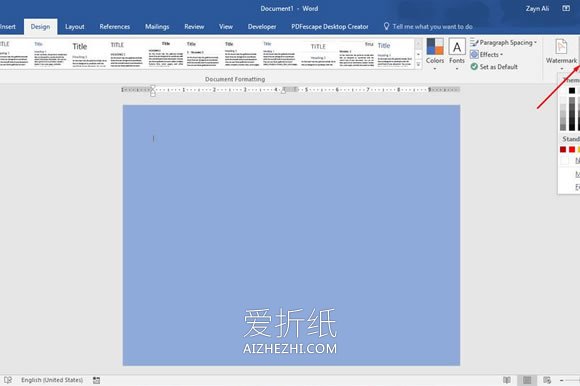Viewport: 580px width, 386px height.
Task: Click the Tell me lightbulb icon
Action: click(386, 26)
